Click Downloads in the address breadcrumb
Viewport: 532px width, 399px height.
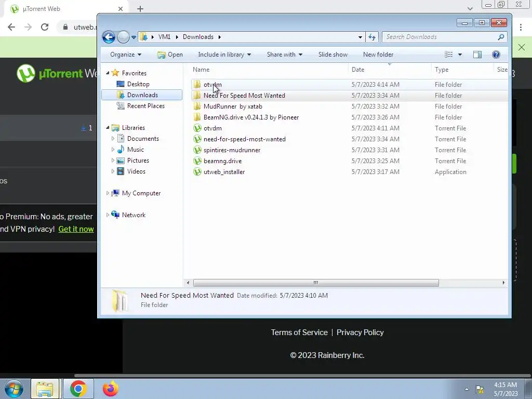point(198,37)
